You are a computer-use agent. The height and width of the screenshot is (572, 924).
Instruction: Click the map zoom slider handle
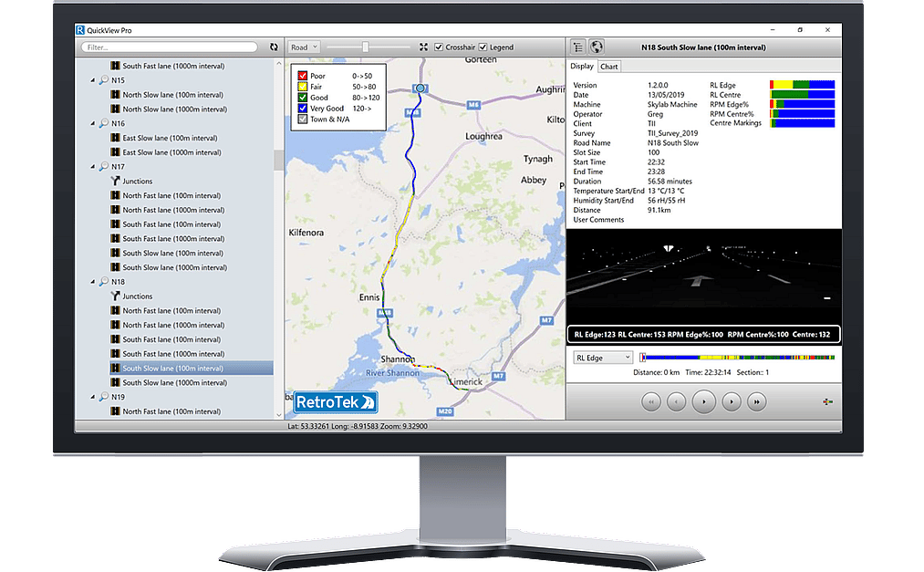(365, 47)
